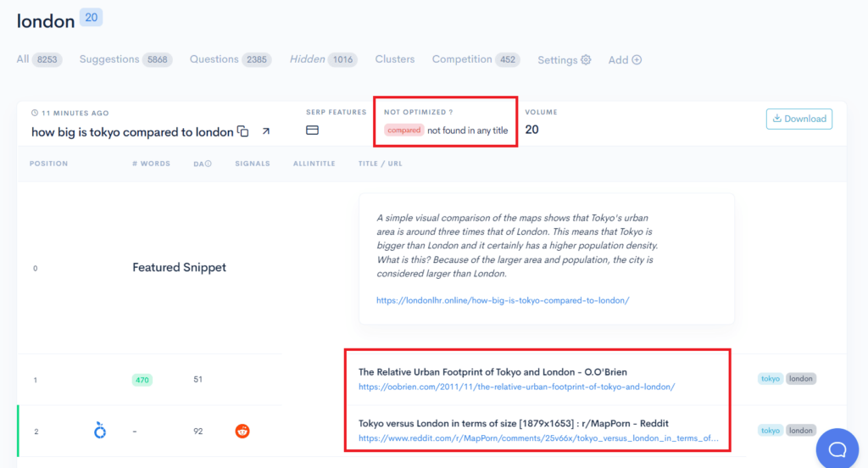Click the blue fruit icon in position 2 row
The height and width of the screenshot is (468, 868).
(100, 432)
